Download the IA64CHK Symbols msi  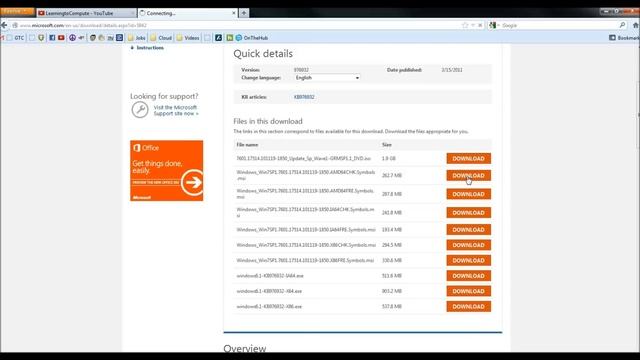click(x=469, y=213)
